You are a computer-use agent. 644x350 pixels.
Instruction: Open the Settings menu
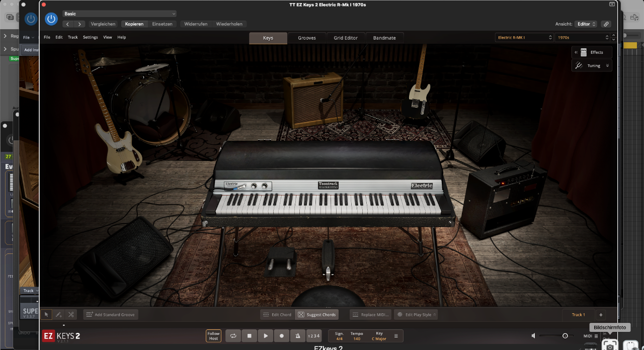tap(91, 37)
